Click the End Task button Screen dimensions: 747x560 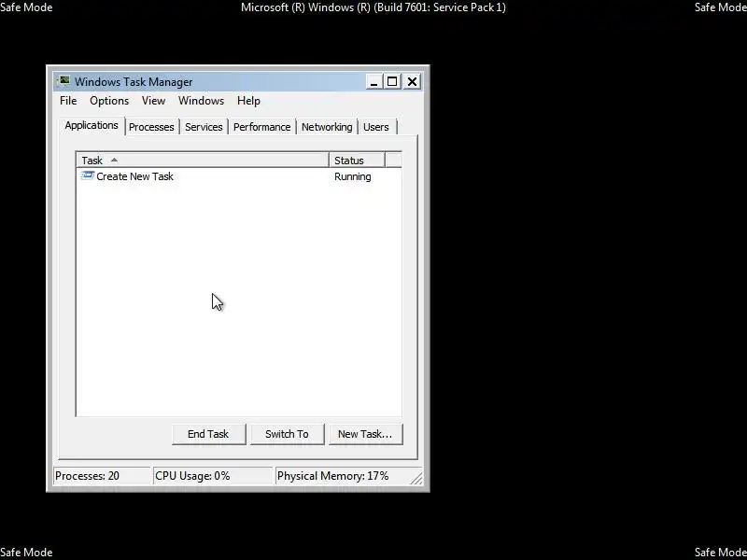pyautogui.click(x=208, y=434)
